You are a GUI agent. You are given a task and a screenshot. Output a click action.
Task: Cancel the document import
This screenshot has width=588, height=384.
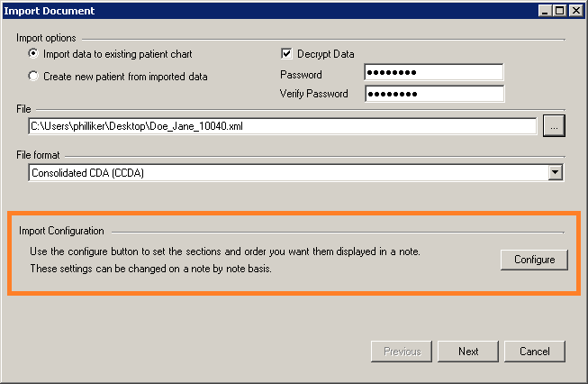(535, 352)
